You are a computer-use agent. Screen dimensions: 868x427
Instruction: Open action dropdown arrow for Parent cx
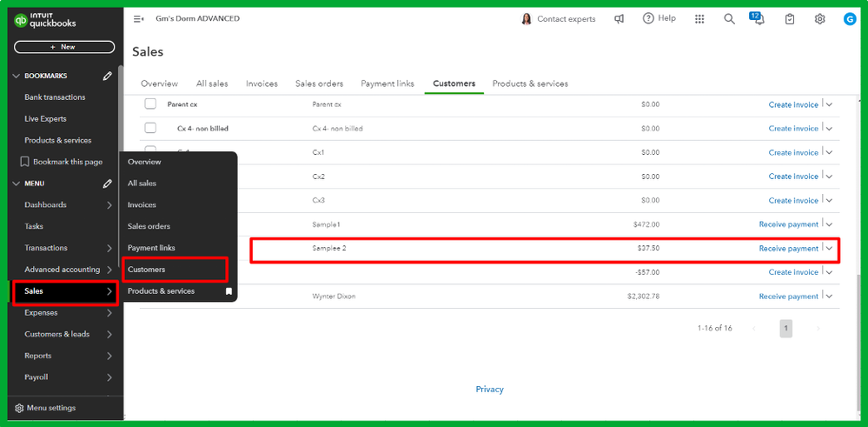click(x=829, y=104)
